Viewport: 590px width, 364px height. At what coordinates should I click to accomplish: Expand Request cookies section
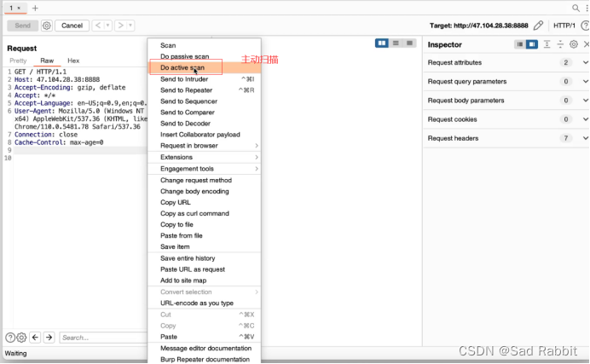pyautogui.click(x=506, y=119)
